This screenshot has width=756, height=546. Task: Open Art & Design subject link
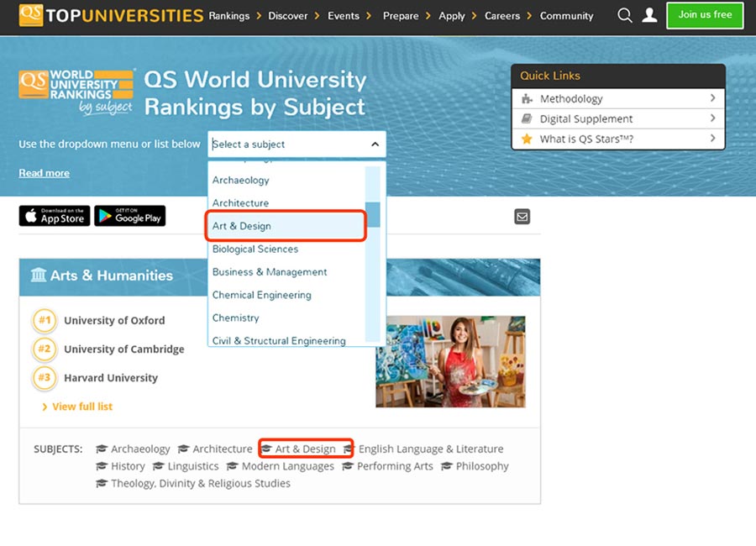click(x=305, y=449)
